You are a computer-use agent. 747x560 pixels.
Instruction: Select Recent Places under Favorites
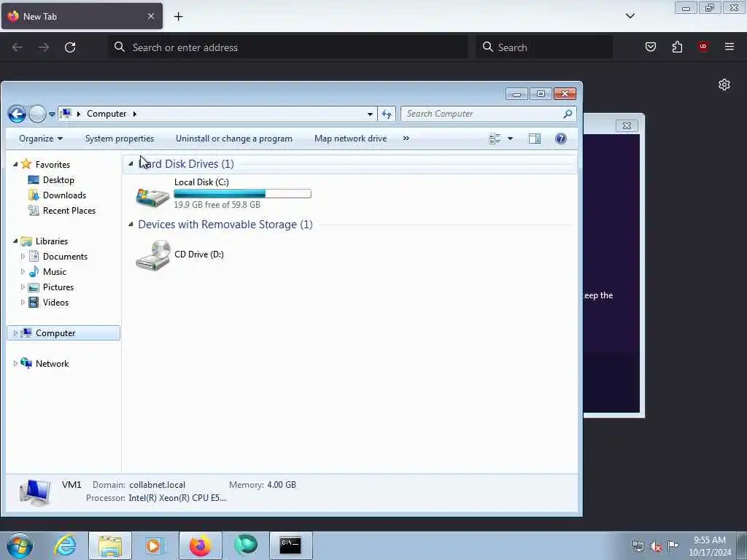click(x=69, y=211)
